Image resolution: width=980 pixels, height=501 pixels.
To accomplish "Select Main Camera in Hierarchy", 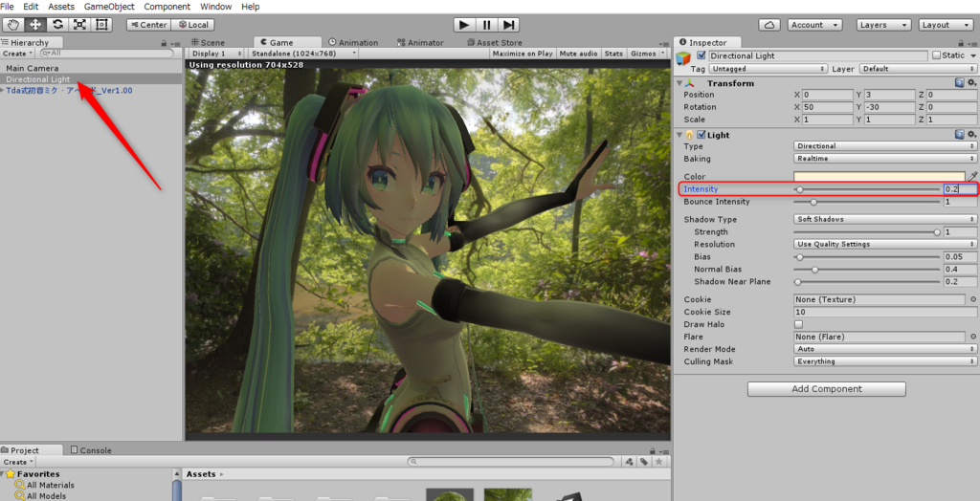I will tap(33, 68).
